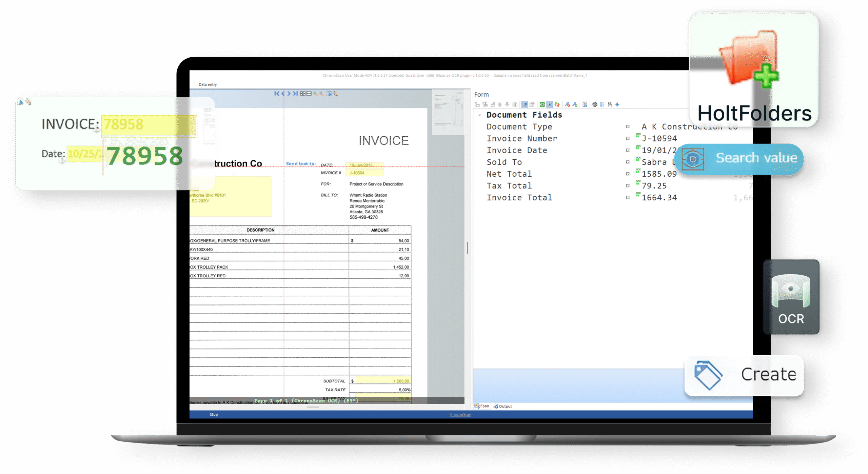Screen dimensions: 868x474
Task: Click the 'Wmmt Radio Station' bill-to text
Action: pos(368,195)
